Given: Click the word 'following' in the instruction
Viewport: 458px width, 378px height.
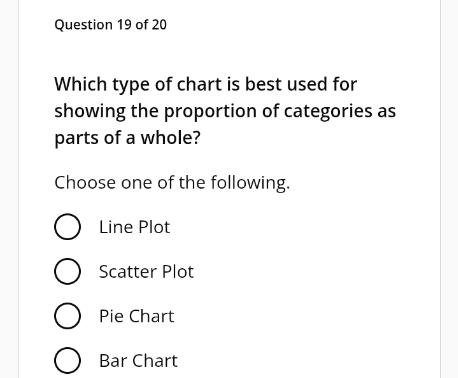Looking at the screenshot, I should point(249,183).
